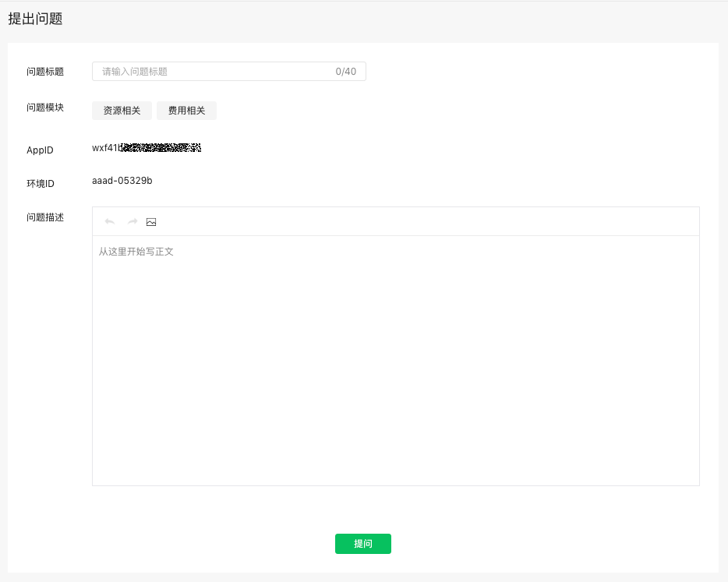
Task: Click the AppID field label
Action: (39, 150)
